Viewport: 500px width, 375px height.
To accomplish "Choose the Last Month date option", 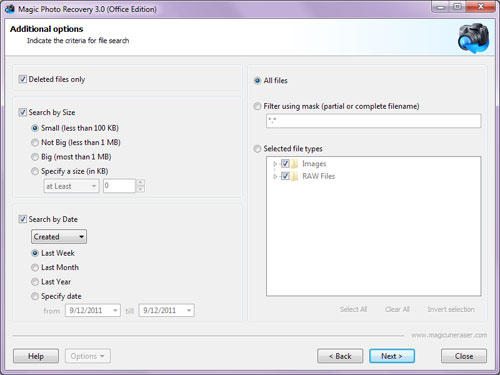I will tap(35, 268).
